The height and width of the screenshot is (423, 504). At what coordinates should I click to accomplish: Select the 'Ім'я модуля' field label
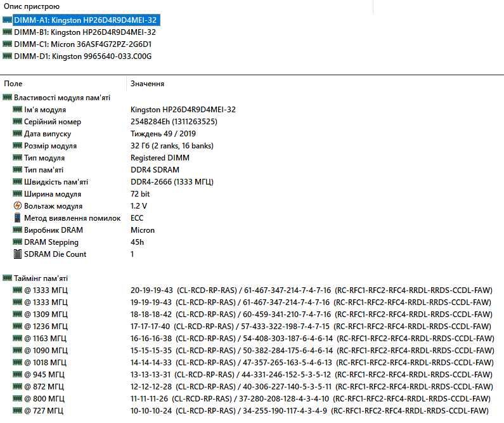click(x=45, y=110)
